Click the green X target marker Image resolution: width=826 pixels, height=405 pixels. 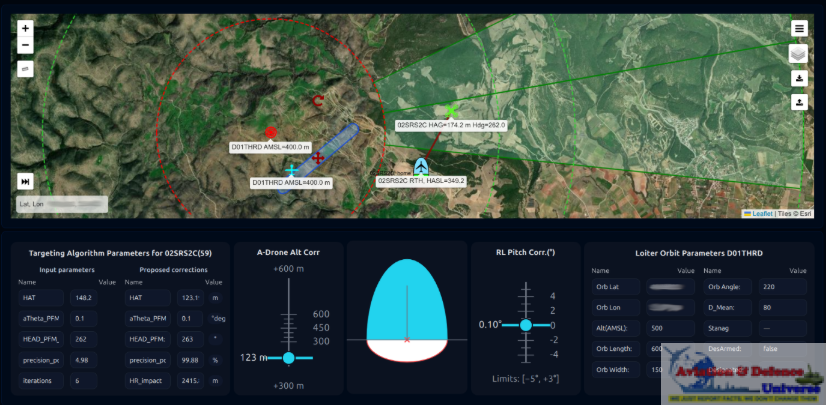pos(453,109)
